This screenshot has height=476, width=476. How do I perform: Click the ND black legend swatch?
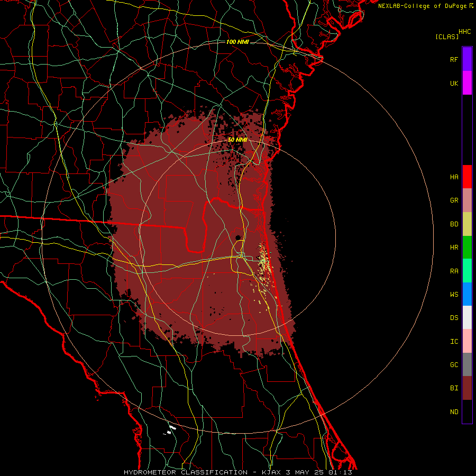467,411
